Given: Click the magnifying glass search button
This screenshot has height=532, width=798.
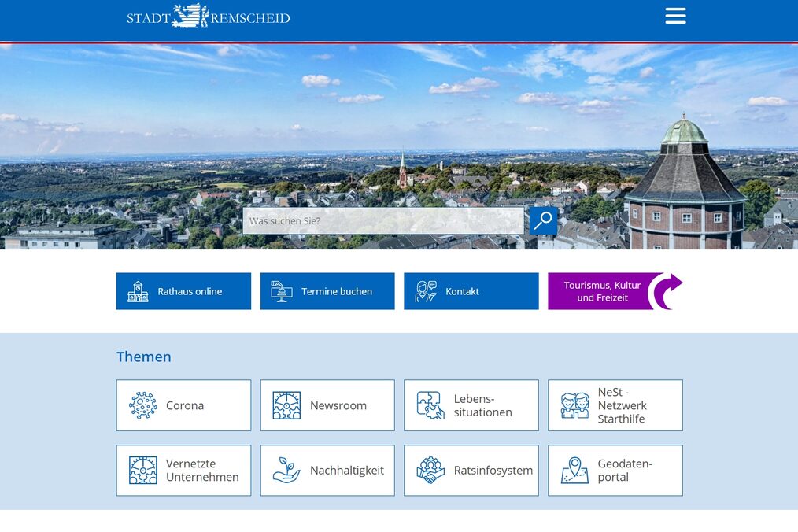Looking at the screenshot, I should coord(543,221).
